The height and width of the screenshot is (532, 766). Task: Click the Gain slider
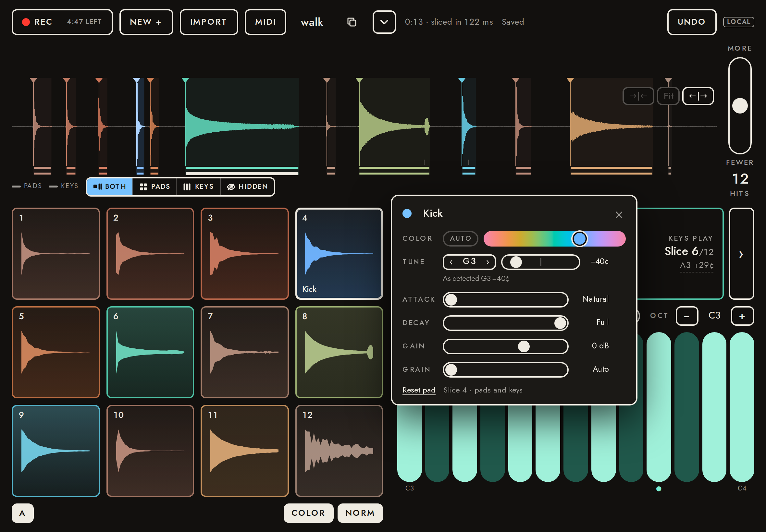pos(505,346)
